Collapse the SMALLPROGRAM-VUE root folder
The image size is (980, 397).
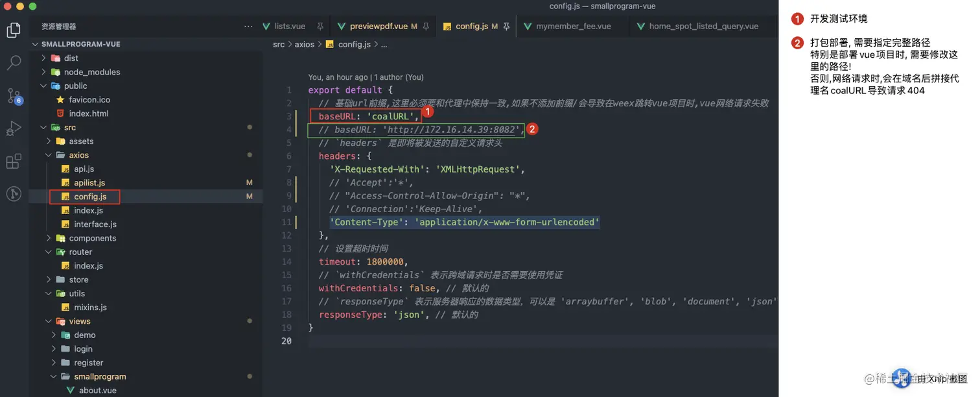36,44
